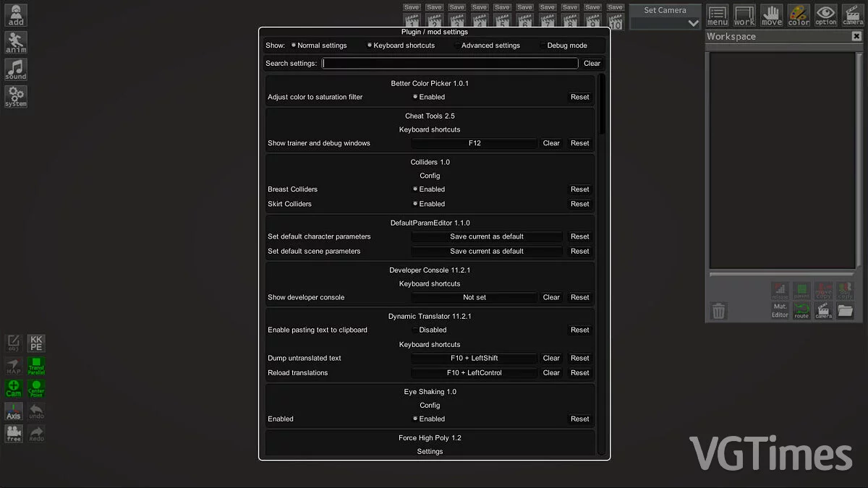Click the F10 + LeftControl shortcut field
The image size is (868, 488).
(475, 373)
